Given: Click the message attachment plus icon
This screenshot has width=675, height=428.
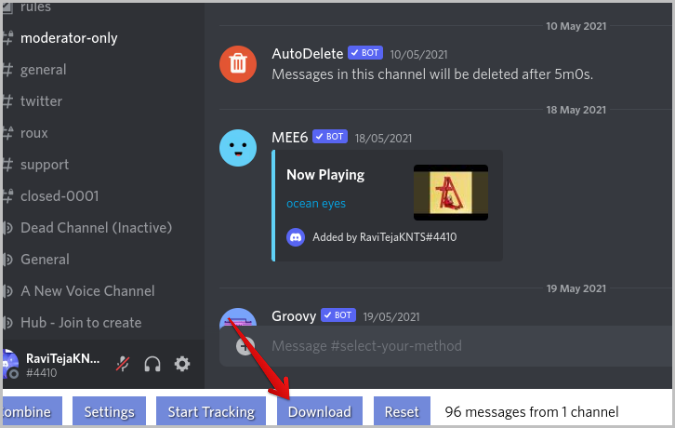Looking at the screenshot, I should pos(245,346).
